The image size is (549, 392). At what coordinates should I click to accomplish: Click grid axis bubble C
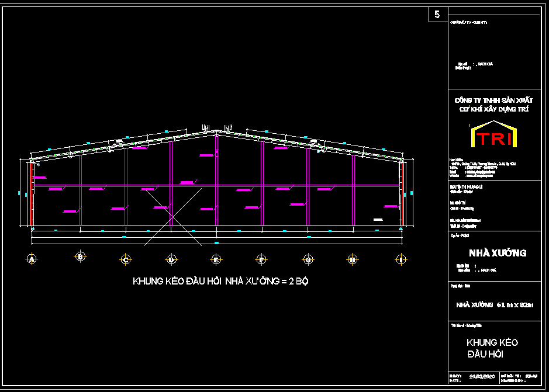point(126,259)
